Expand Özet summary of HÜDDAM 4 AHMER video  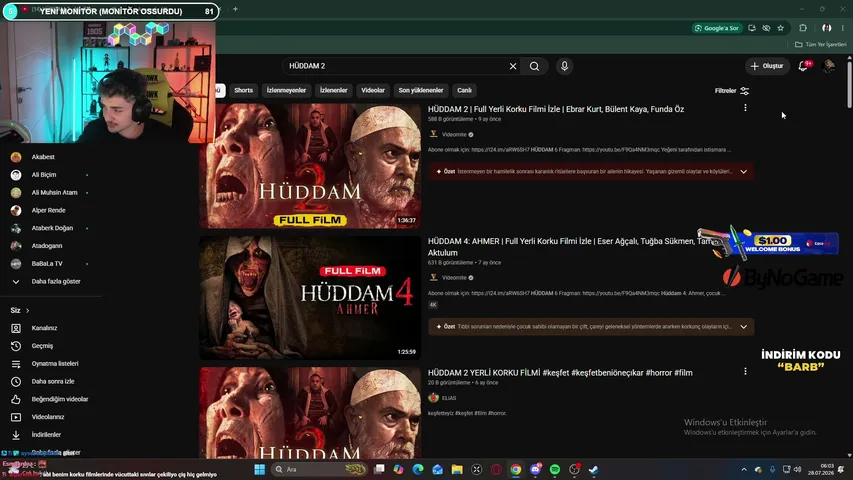click(x=744, y=327)
